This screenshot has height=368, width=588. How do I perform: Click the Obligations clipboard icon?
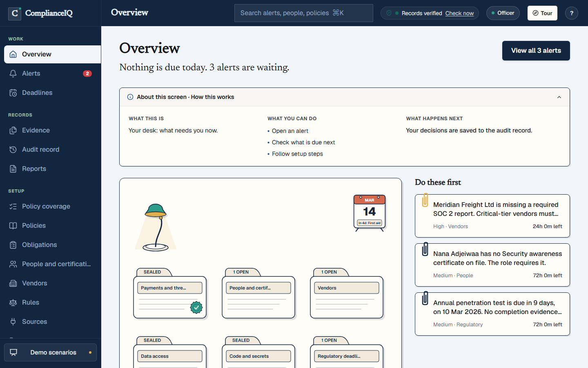point(13,245)
